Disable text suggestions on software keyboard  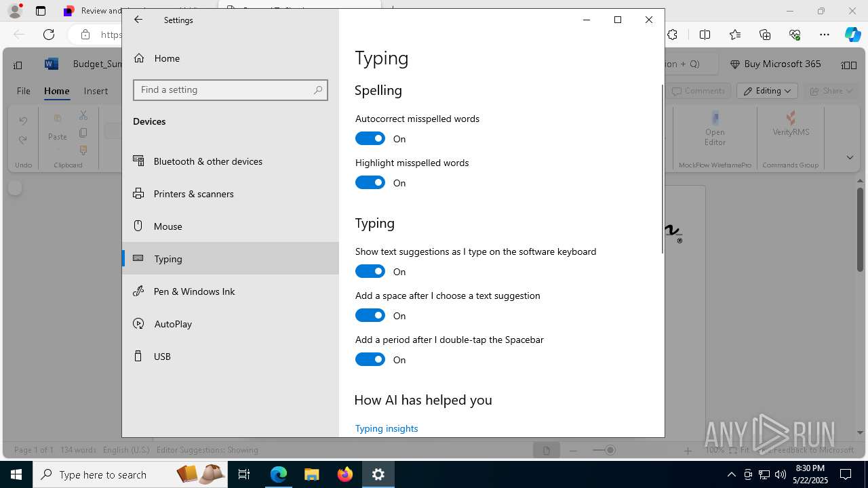370,271
